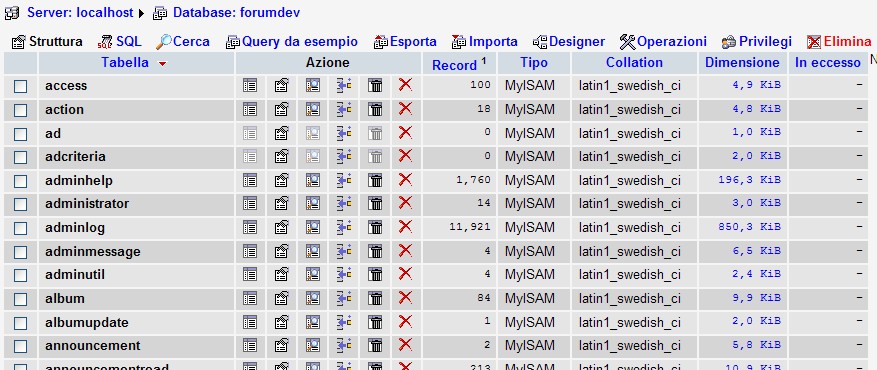Screen dimensions: 877x370
Task: Open structure icon for action table
Action: point(281,109)
